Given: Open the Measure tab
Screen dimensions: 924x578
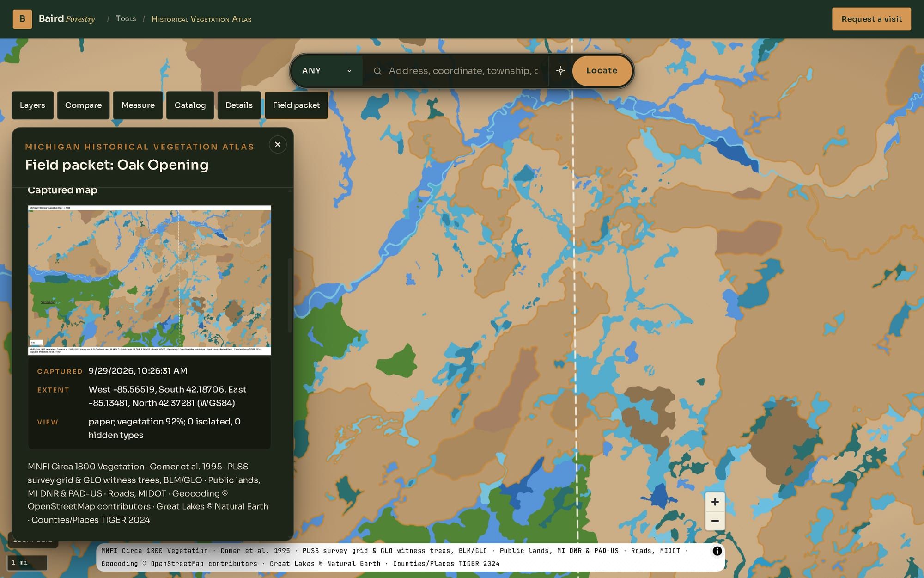Looking at the screenshot, I should tap(138, 105).
